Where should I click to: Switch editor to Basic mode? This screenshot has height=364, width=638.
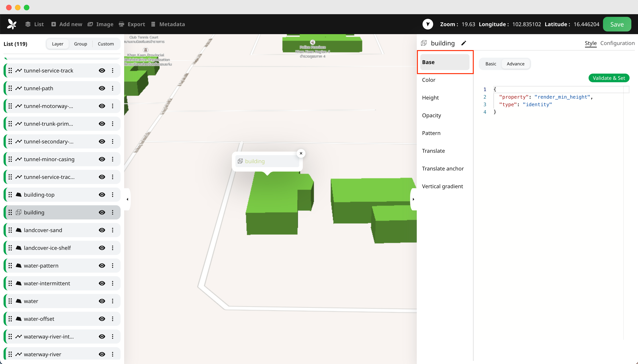point(491,64)
